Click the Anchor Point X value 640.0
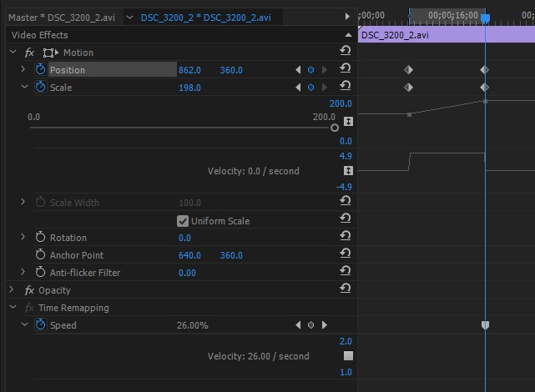This screenshot has width=535, height=392. click(189, 255)
